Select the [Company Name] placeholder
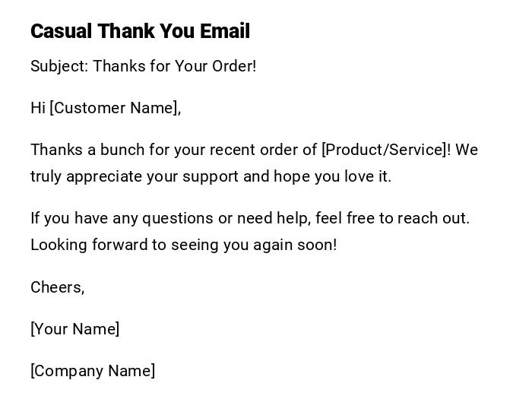The image size is (532, 418). (93, 371)
